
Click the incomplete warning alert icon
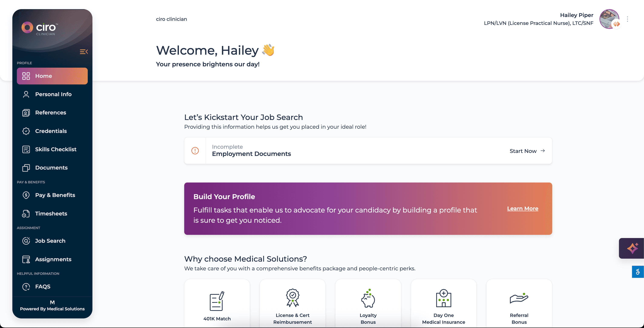195,151
